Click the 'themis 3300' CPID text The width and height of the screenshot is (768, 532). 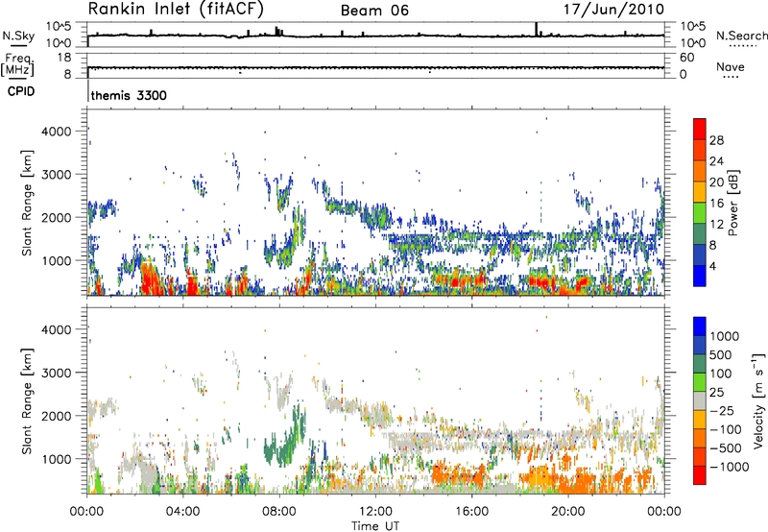(x=129, y=95)
